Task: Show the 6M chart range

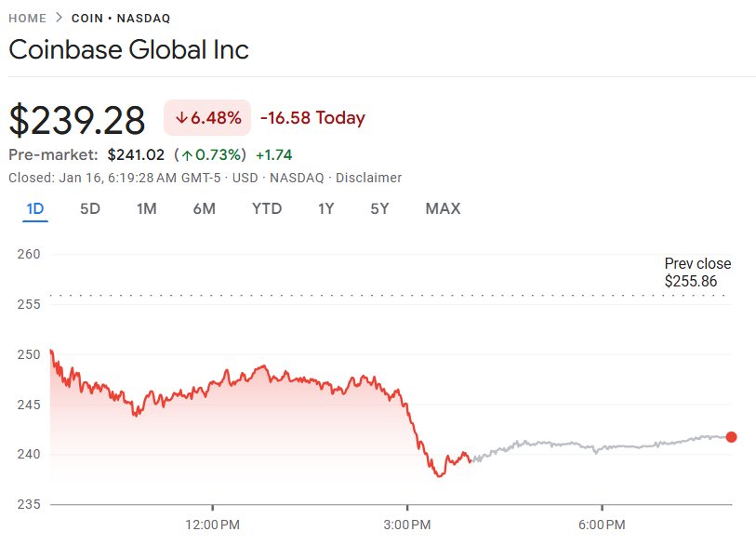Action: (204, 208)
